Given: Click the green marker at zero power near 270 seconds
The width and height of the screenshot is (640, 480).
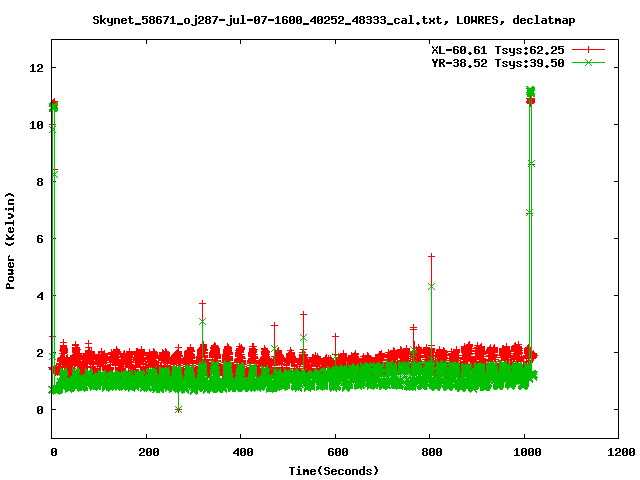Looking at the screenshot, I should click(178, 409).
